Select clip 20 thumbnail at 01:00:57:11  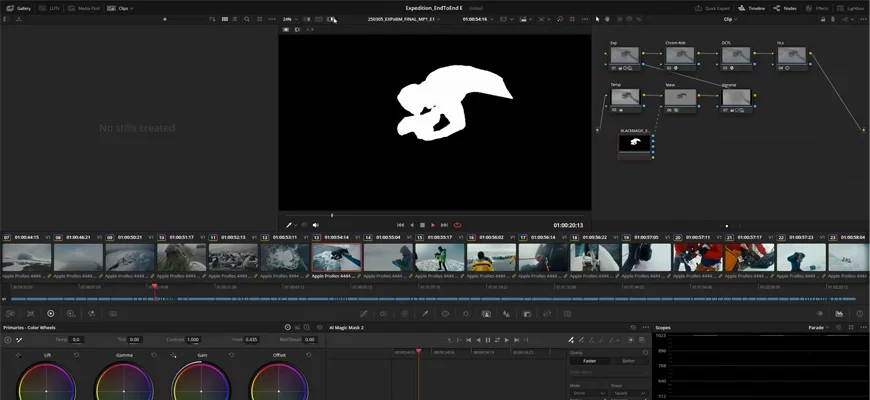pos(698,257)
